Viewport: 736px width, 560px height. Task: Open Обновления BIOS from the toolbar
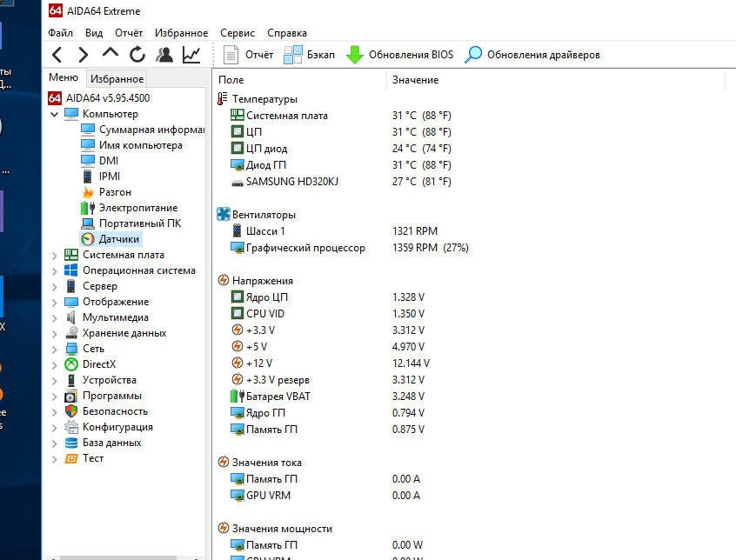399,55
